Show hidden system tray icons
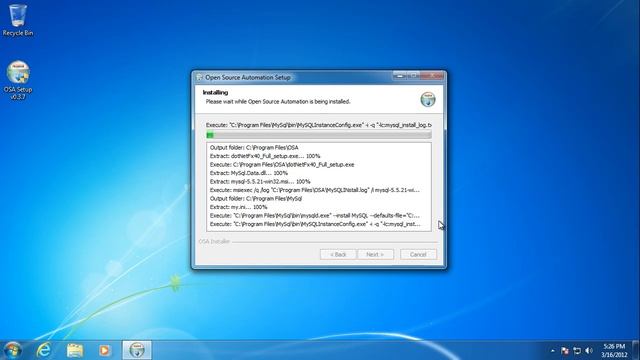The image size is (640, 360). 553,351
